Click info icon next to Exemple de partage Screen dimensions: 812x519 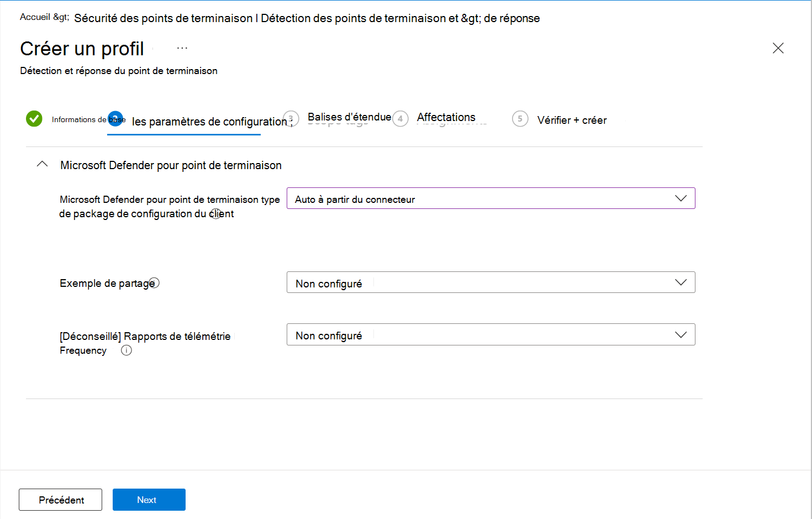click(x=154, y=283)
